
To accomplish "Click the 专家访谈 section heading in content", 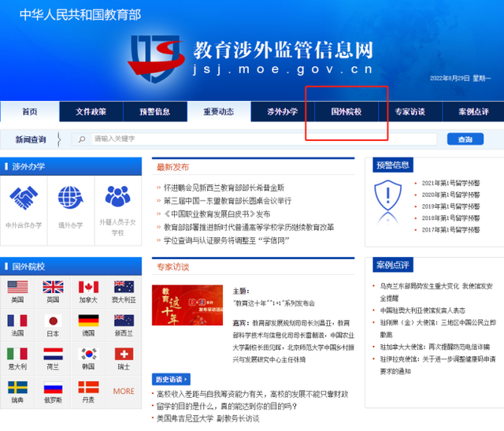I will tap(172, 266).
